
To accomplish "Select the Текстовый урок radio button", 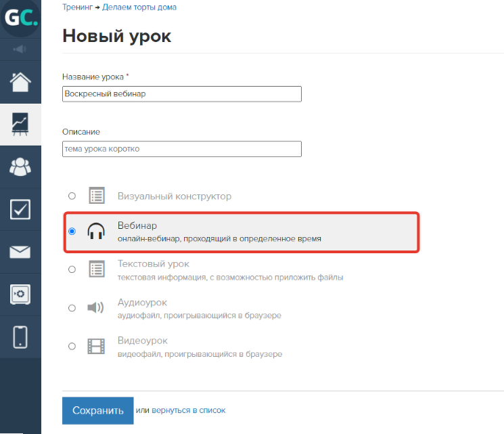I will click(72, 269).
